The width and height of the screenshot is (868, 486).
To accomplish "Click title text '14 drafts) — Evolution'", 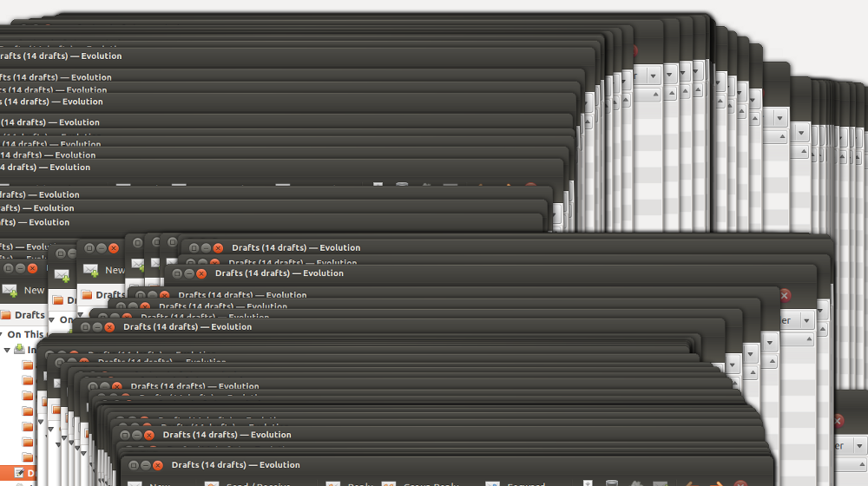I will coord(48,155).
